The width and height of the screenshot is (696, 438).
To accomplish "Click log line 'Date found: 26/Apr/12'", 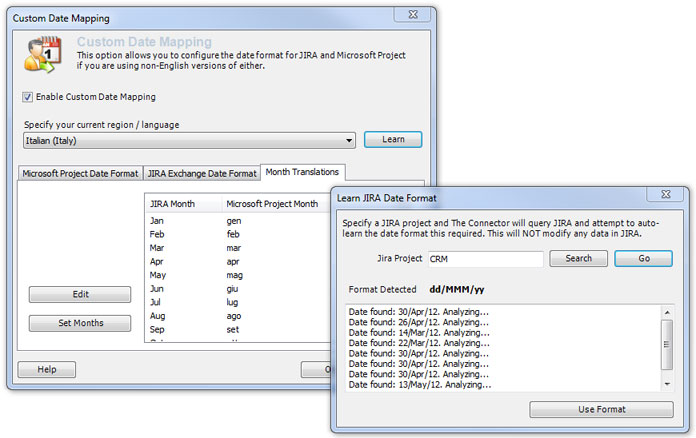I will click(x=419, y=322).
